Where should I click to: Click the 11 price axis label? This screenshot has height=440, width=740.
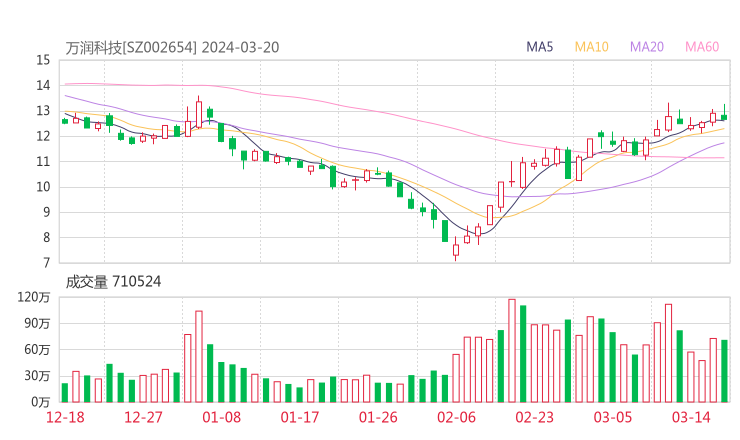tap(43, 161)
